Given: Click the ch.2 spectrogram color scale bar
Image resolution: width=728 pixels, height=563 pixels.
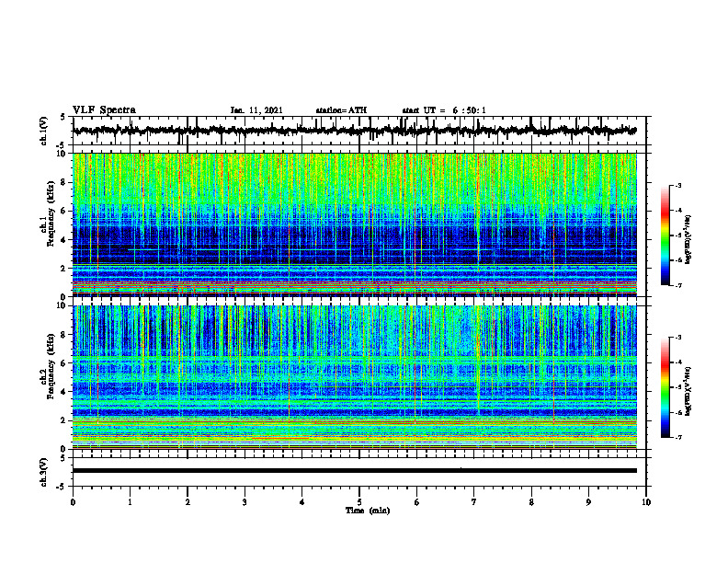Looking at the screenshot, I should coord(665,387).
